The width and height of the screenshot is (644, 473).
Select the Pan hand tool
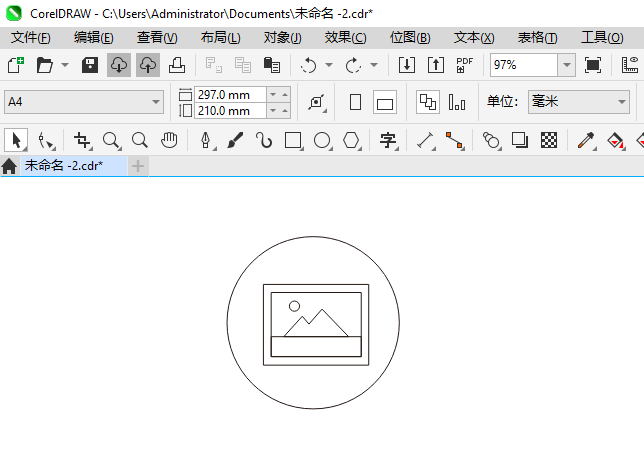click(x=169, y=140)
